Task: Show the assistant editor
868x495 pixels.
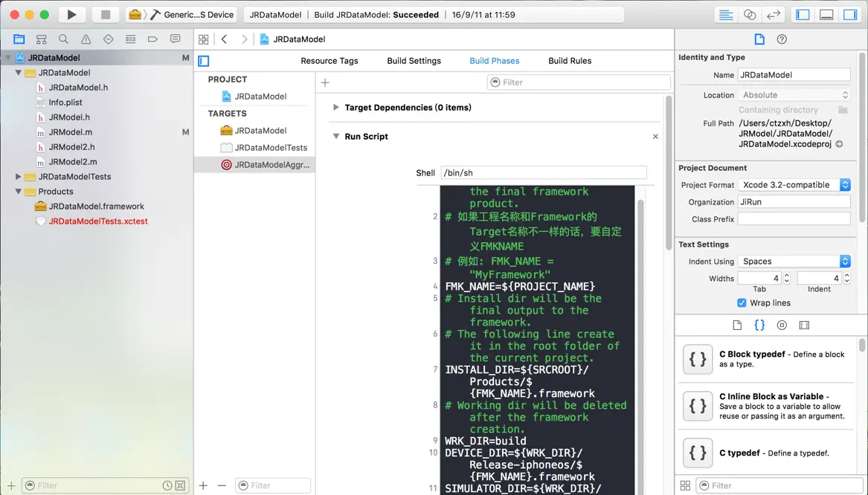Action: coord(750,15)
